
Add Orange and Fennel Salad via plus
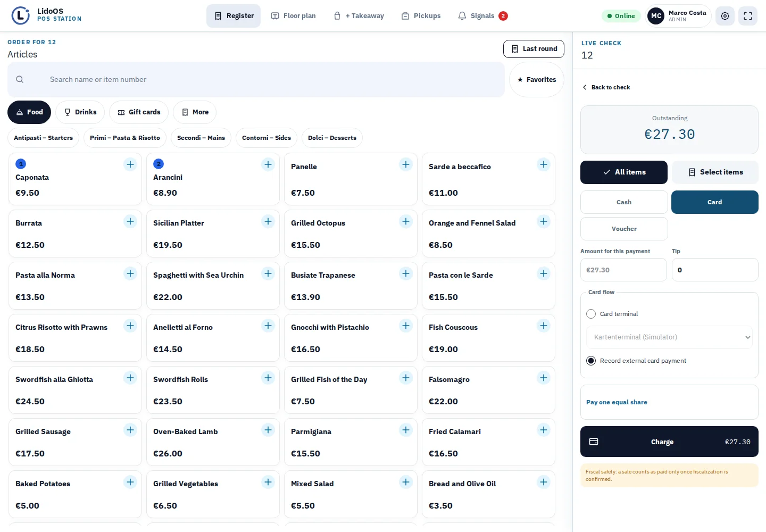[x=544, y=221]
